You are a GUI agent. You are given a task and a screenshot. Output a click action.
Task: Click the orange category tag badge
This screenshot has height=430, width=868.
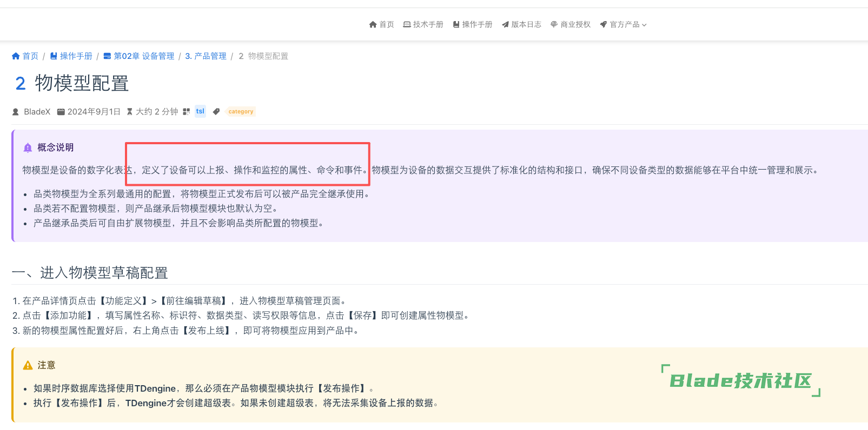click(x=241, y=112)
